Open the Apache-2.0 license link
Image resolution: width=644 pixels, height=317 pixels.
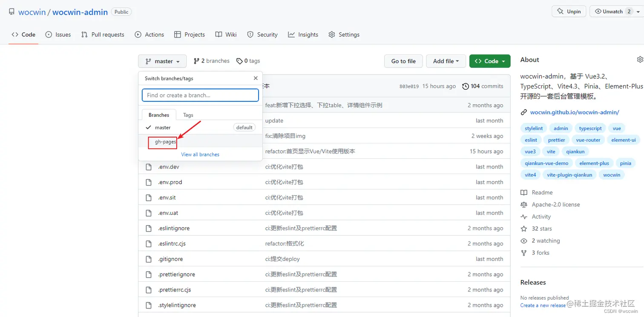coord(556,205)
